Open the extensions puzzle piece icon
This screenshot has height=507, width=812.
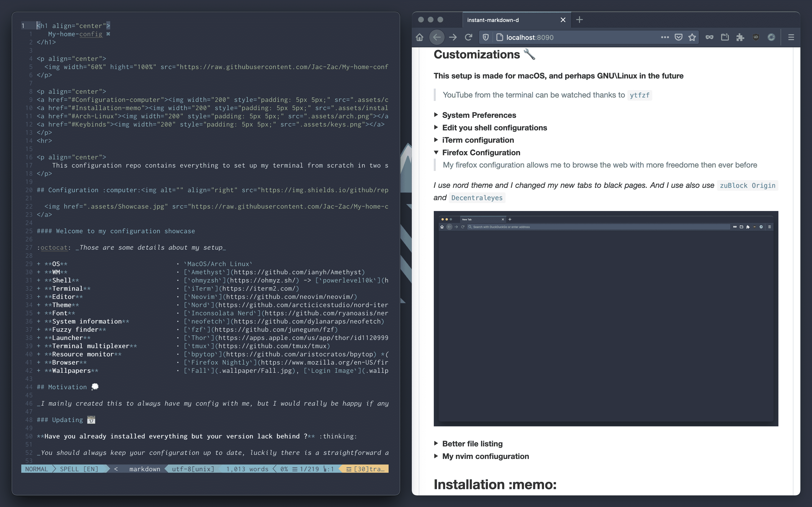click(740, 37)
